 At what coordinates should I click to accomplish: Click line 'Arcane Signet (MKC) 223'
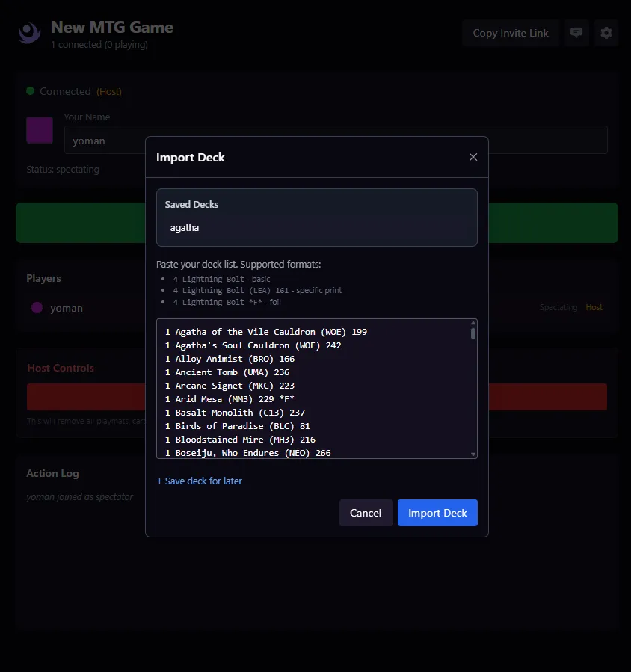coord(230,385)
